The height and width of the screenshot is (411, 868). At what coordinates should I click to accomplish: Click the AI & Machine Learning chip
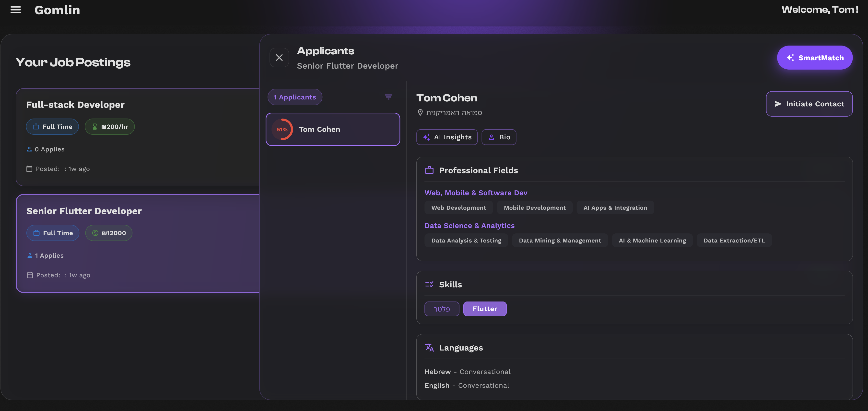(x=652, y=240)
